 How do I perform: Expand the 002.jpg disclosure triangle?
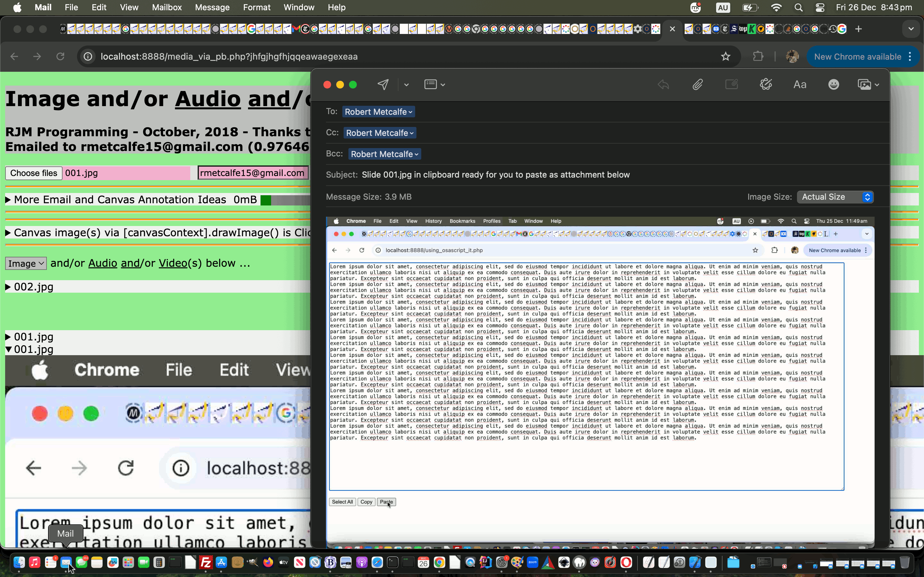[x=8, y=287]
